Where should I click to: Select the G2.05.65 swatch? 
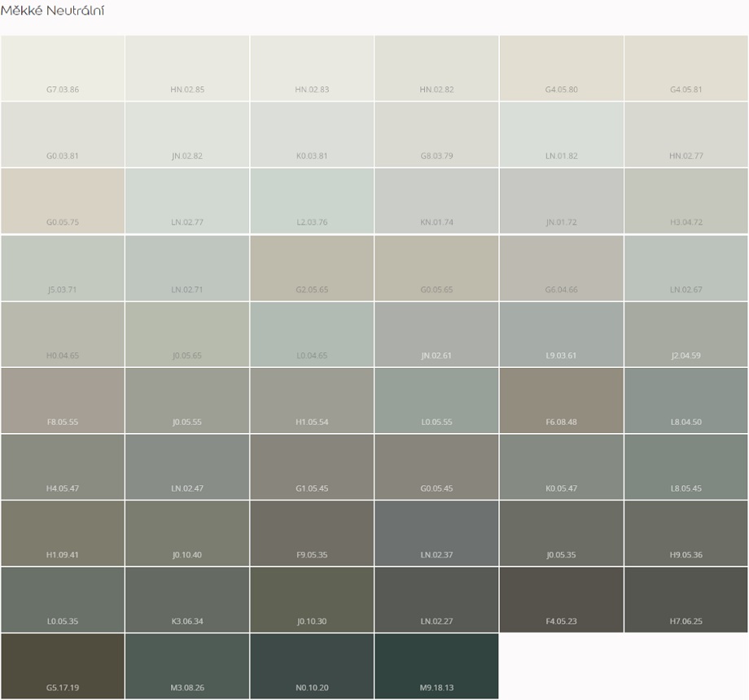pyautogui.click(x=312, y=268)
